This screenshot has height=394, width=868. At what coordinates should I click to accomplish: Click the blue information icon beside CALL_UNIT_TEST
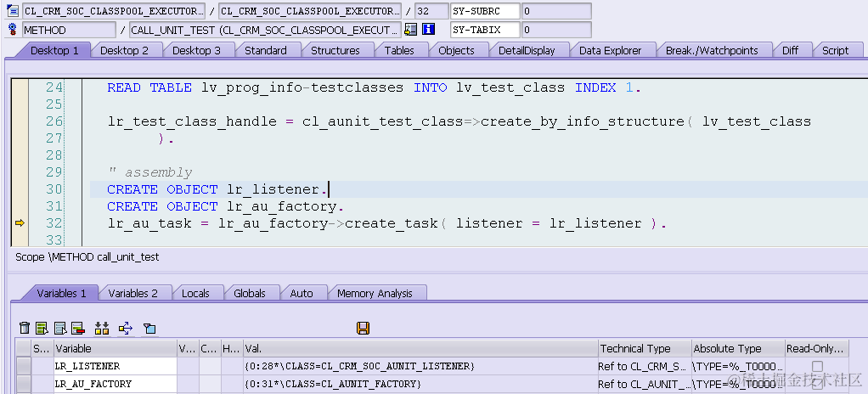pos(428,30)
